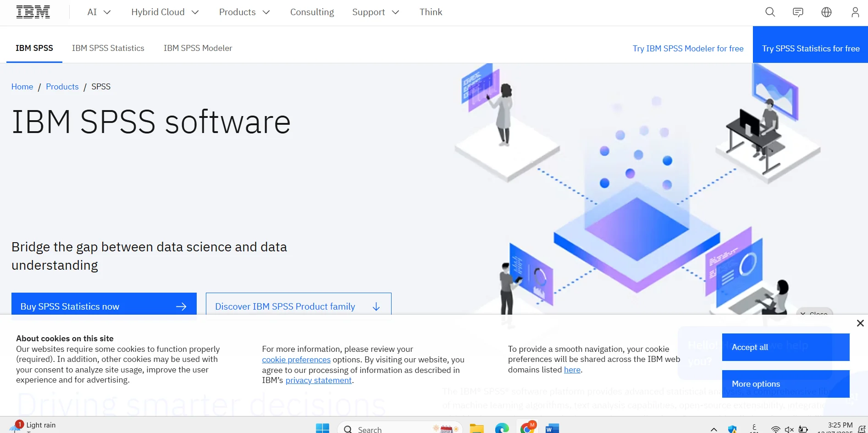Open the globe region selector icon
Viewport: 868px width, 433px height.
pyautogui.click(x=826, y=12)
